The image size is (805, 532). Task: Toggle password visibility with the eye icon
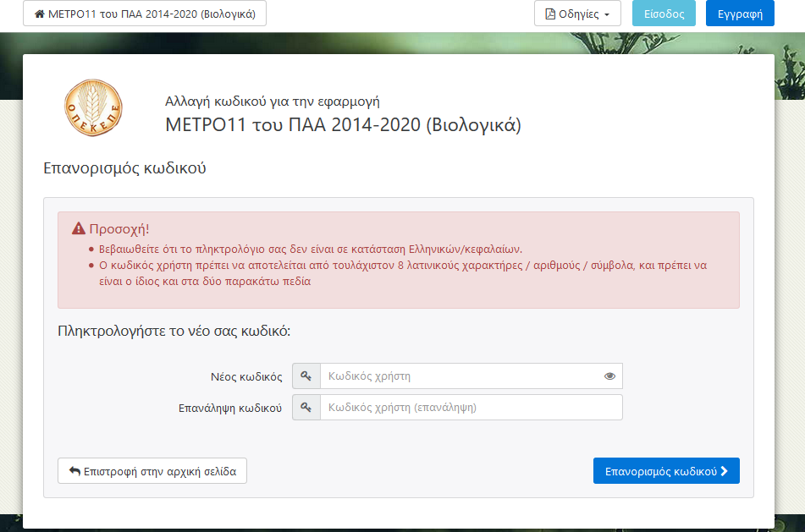coord(609,376)
